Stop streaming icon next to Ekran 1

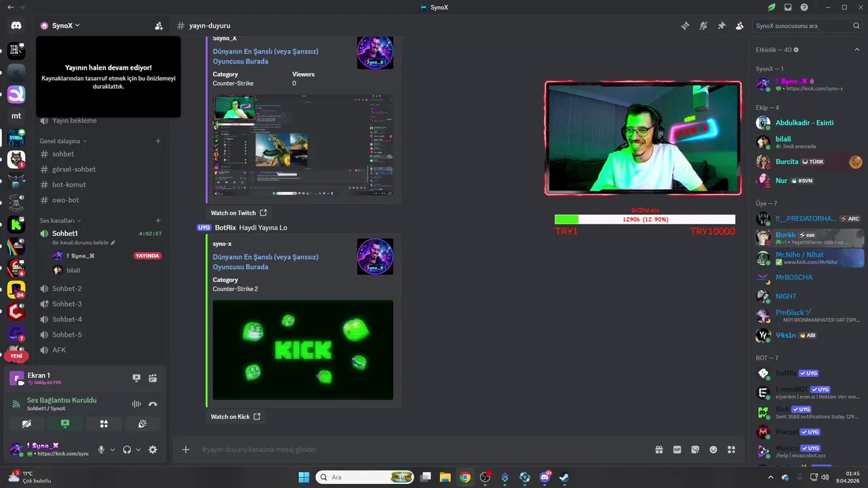[136, 378]
